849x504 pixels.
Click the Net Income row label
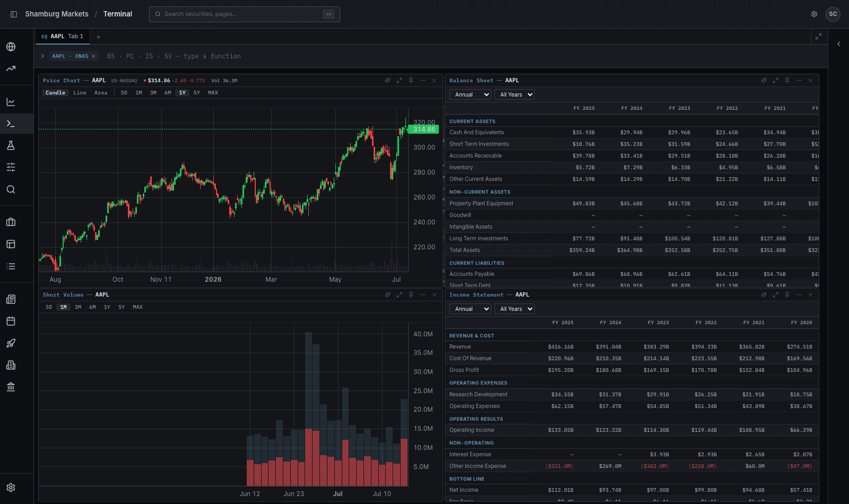(x=464, y=490)
